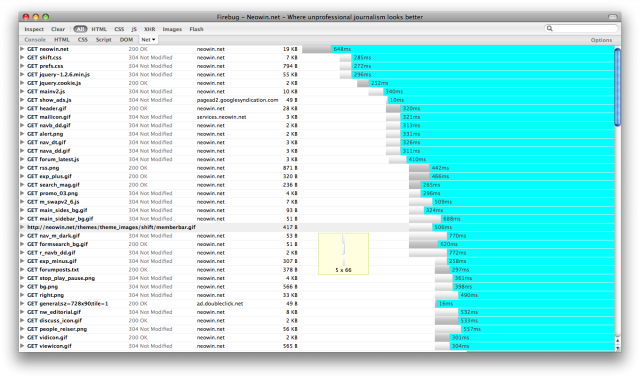Click the GET forum_latest.js entry
Viewport: 640px width, 378px height.
pyautogui.click(x=53, y=159)
